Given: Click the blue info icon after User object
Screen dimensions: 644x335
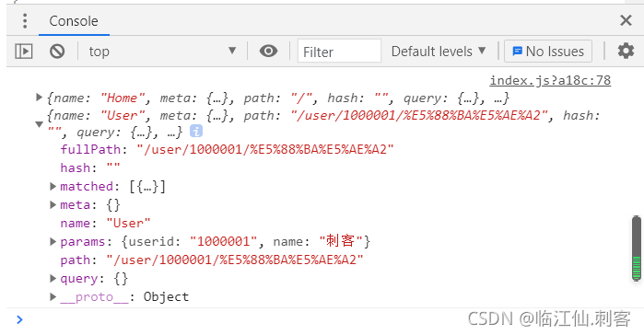Looking at the screenshot, I should pyautogui.click(x=196, y=132).
